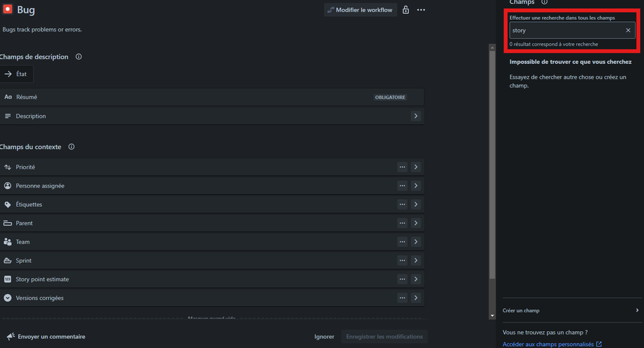Open more options for Priorité
The width and height of the screenshot is (644, 348).
[x=402, y=167]
